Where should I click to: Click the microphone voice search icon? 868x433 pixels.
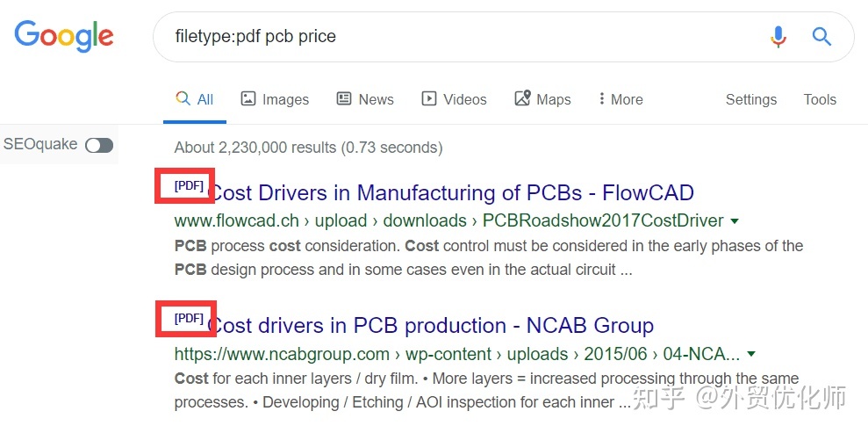tap(778, 37)
